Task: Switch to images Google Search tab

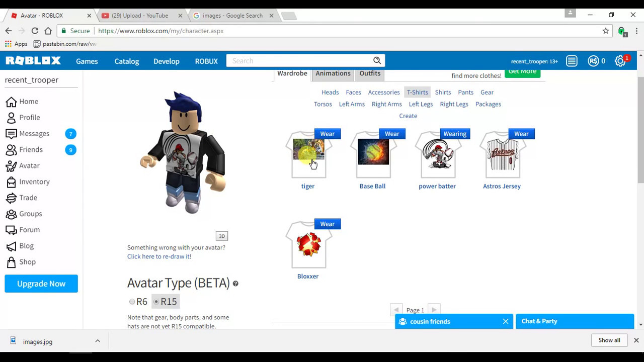Action: point(232,16)
